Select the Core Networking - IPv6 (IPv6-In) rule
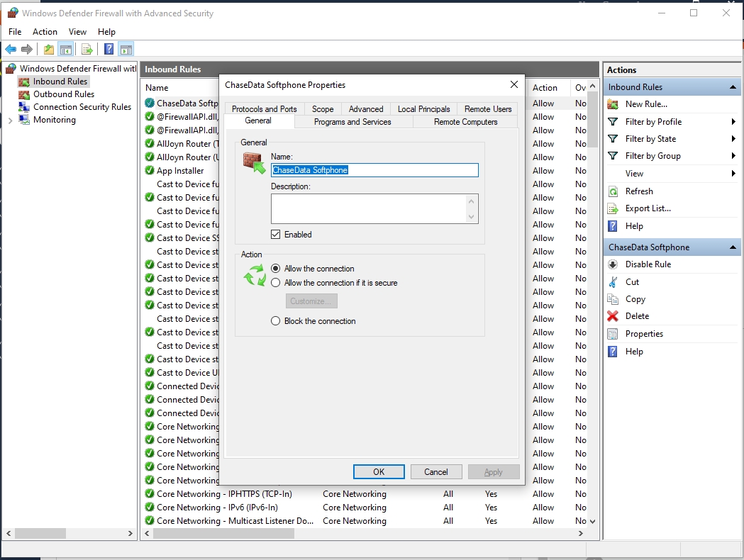The height and width of the screenshot is (560, 744). click(x=217, y=508)
